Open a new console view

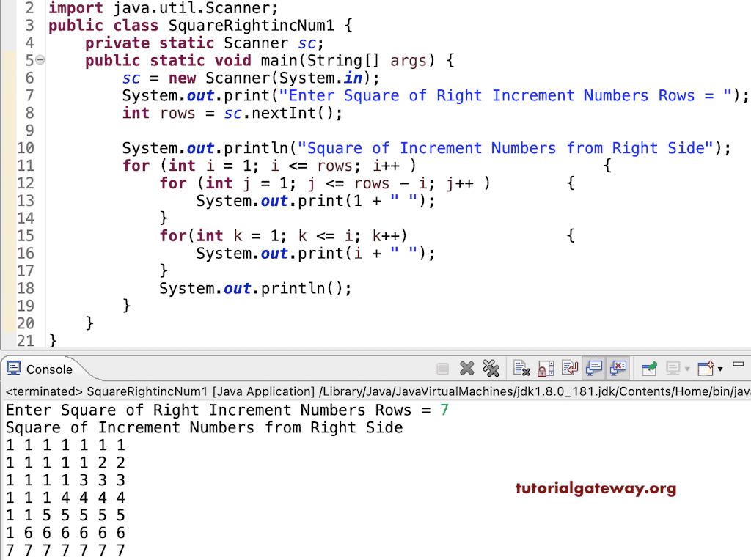click(x=707, y=368)
